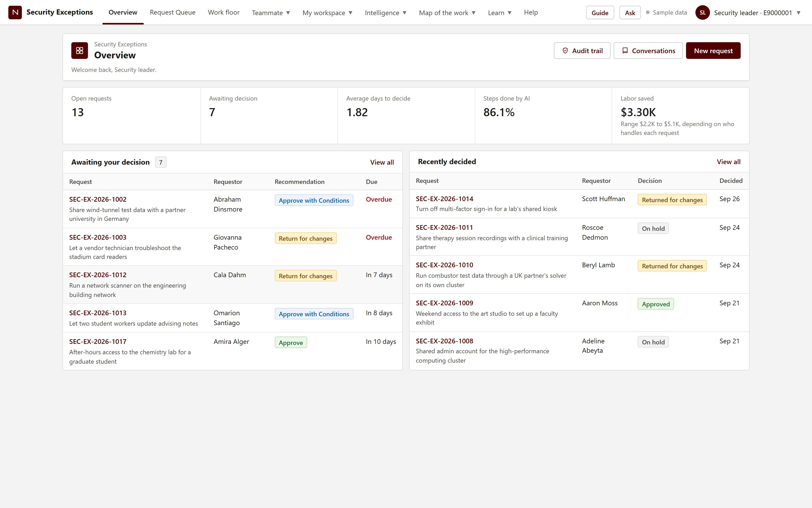Open the Guide
This screenshot has width=812, height=508.
pyautogui.click(x=600, y=13)
